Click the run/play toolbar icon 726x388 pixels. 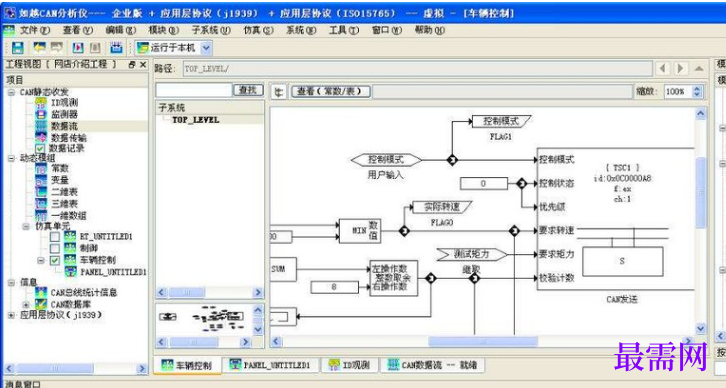point(78,47)
